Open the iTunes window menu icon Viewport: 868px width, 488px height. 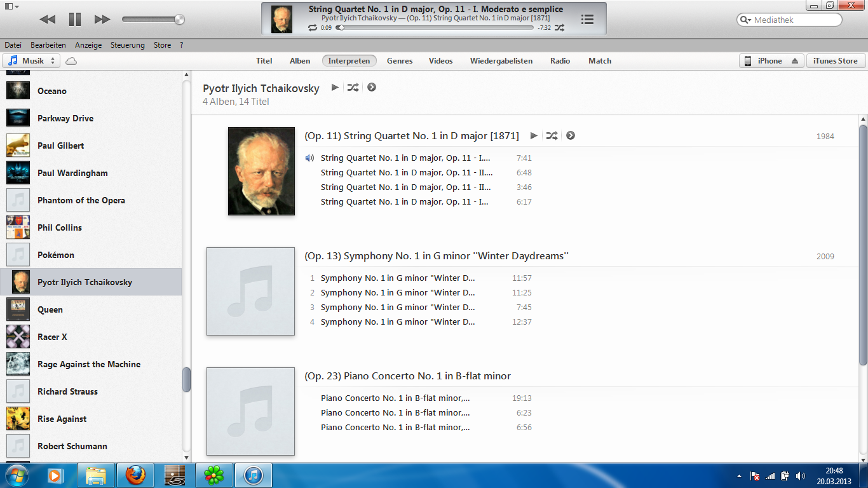tap(11, 6)
